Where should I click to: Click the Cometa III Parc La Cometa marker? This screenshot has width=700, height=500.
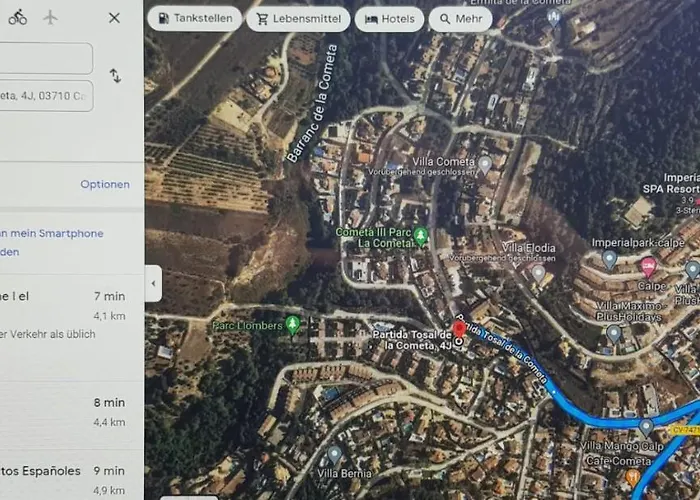pyautogui.click(x=421, y=237)
